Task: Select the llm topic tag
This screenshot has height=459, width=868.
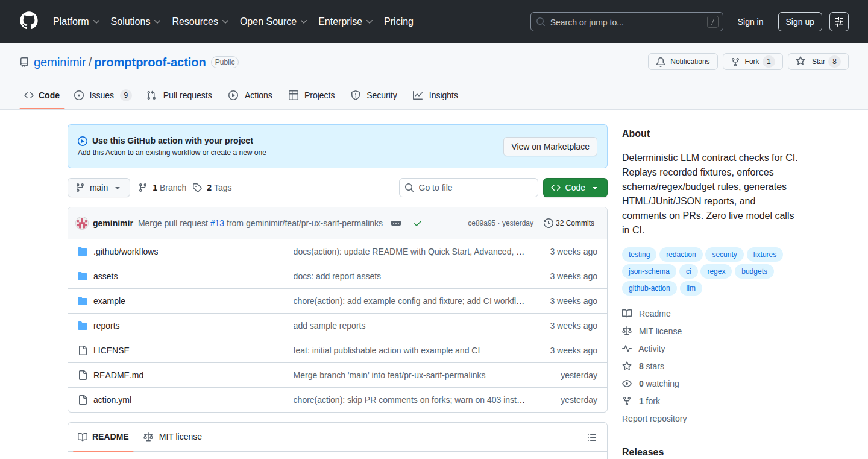Action: click(x=691, y=288)
